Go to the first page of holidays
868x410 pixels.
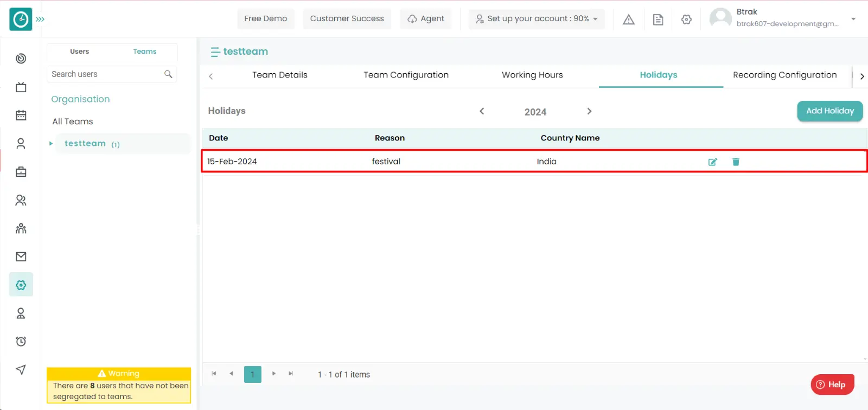(x=214, y=374)
